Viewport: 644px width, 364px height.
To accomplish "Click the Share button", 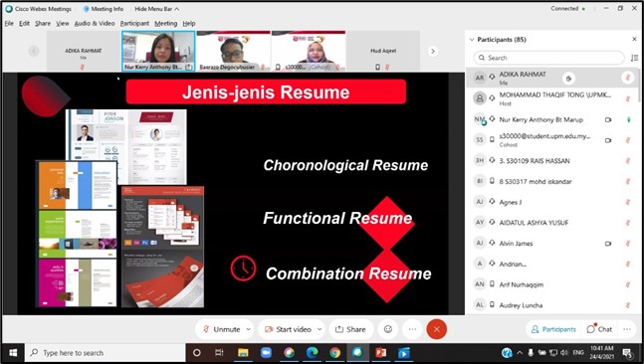I will pyautogui.click(x=350, y=329).
